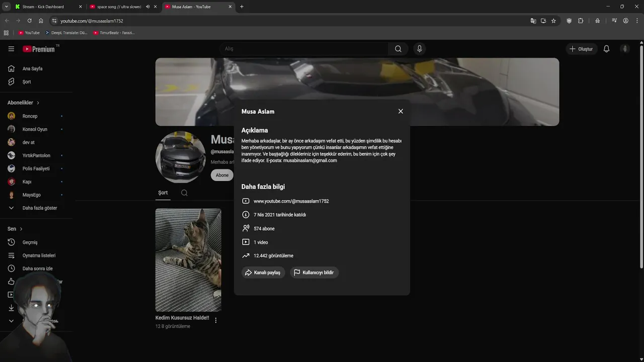Screen dimensions: 644x362
Task: Click the channel search magnifier icon
Action: point(184,193)
